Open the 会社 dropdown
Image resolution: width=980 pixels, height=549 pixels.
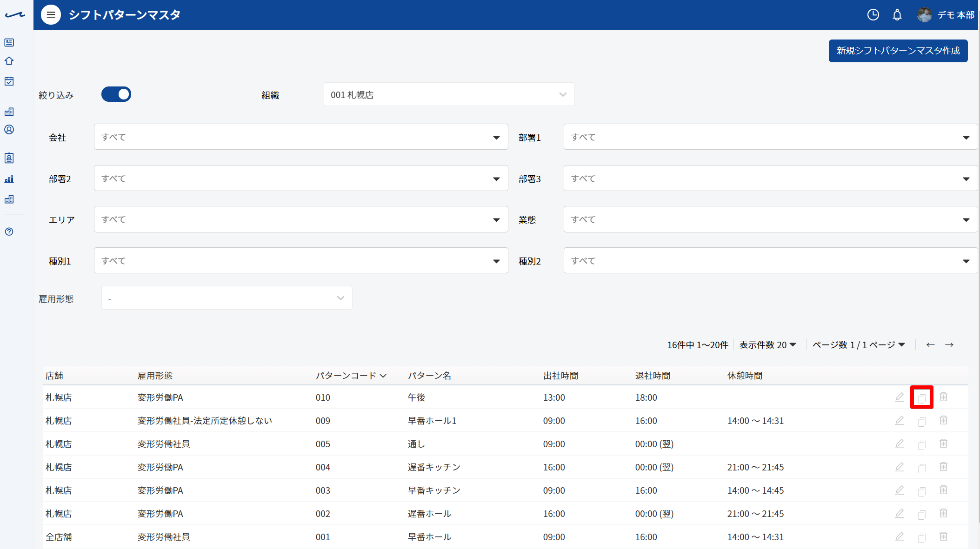(301, 137)
